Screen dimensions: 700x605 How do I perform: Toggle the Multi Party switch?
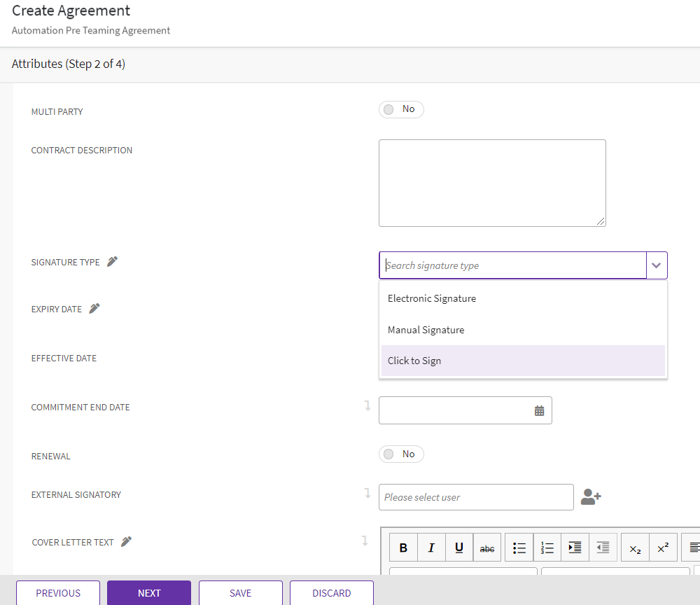[x=401, y=109]
